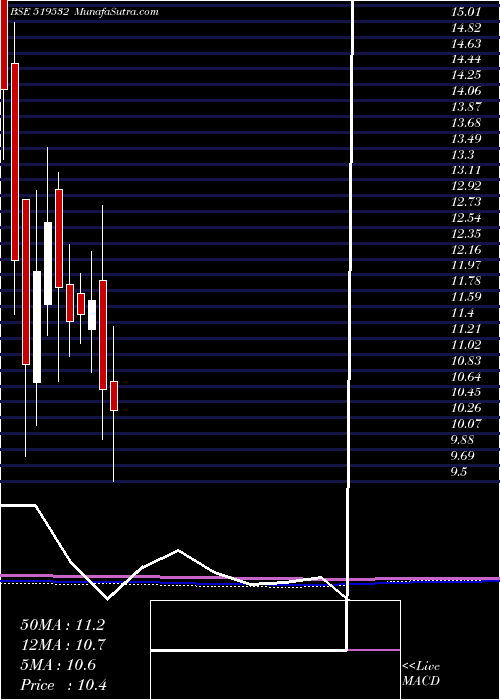Click the 10.26 price axis label

(x=466, y=408)
